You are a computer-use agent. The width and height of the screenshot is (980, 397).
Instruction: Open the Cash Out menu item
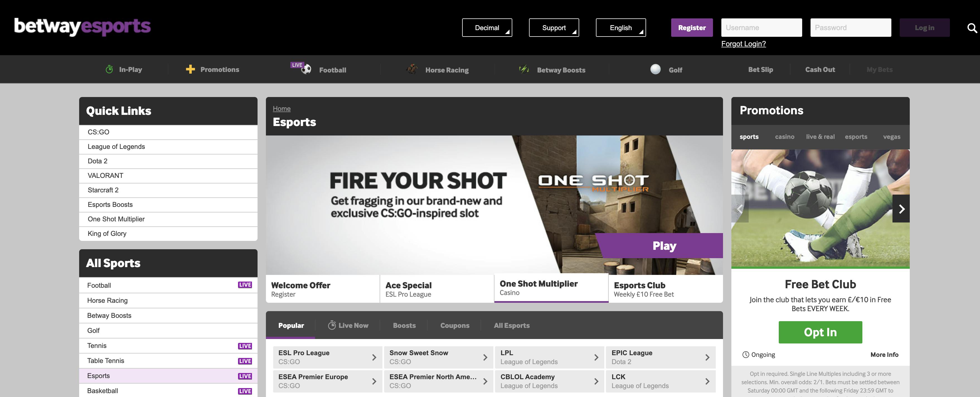[820, 69]
